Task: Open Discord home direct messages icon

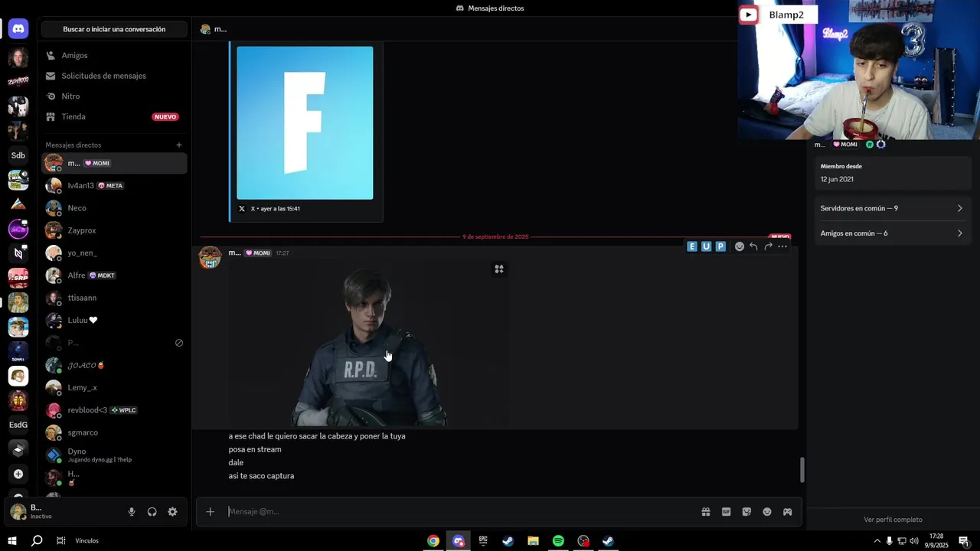Action: [18, 29]
